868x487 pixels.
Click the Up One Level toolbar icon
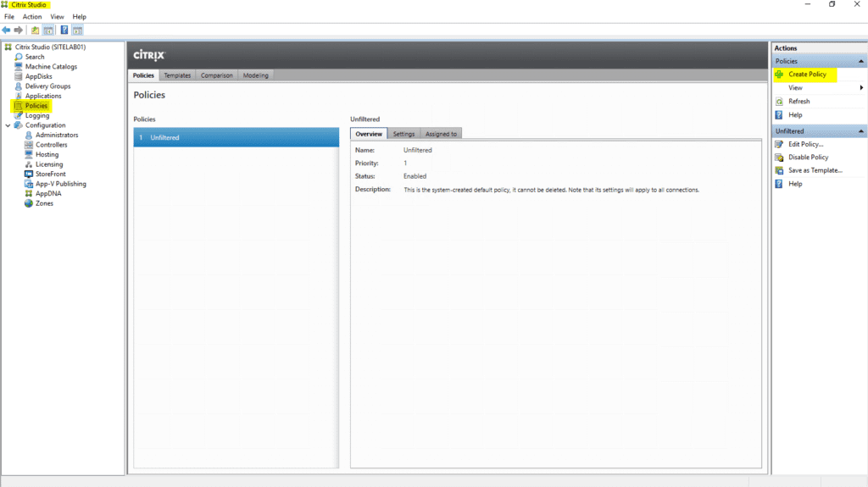[x=36, y=30]
